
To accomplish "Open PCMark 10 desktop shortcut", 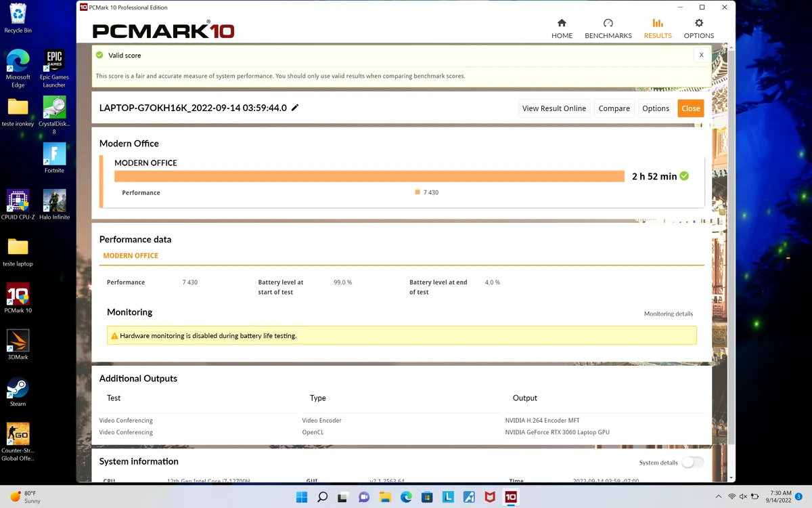I will (18, 298).
